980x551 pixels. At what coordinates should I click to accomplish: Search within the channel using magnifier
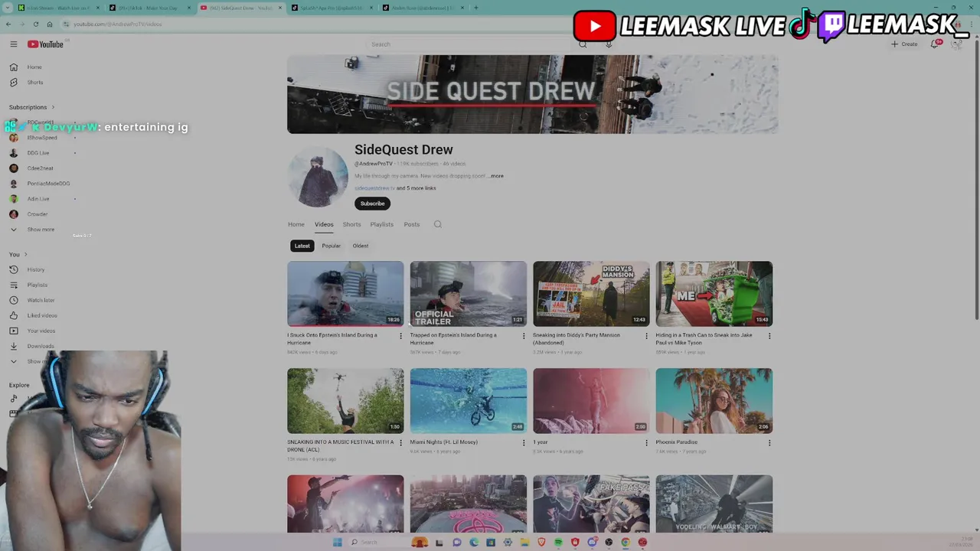click(x=438, y=224)
